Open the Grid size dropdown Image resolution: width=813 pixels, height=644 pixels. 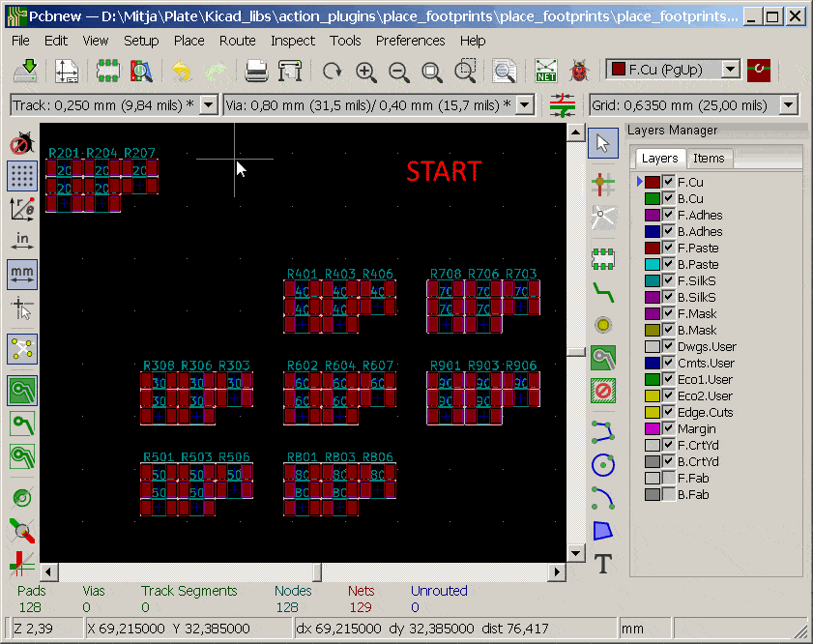coord(788,105)
